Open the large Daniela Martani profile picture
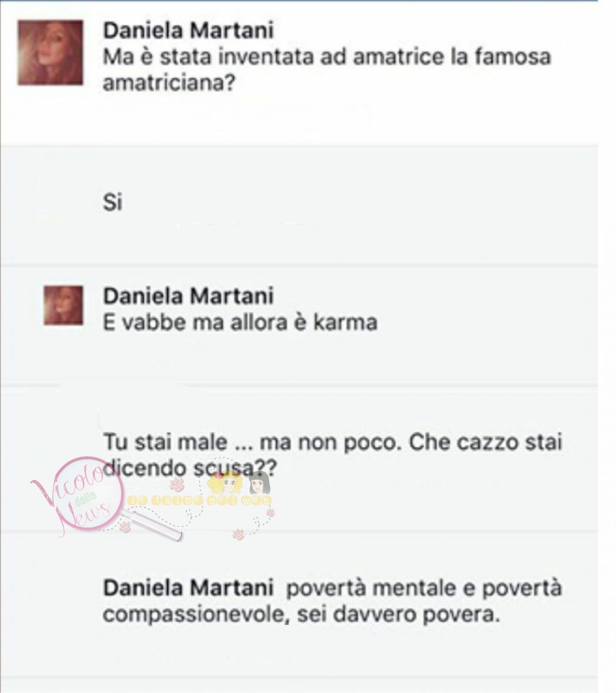 (x=50, y=53)
